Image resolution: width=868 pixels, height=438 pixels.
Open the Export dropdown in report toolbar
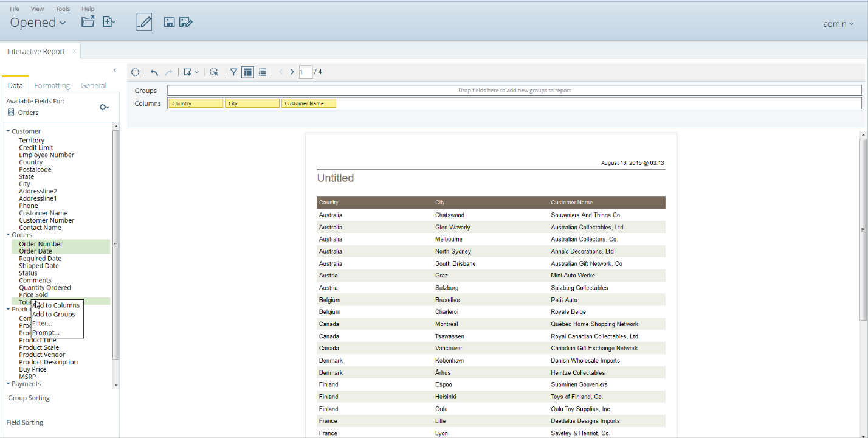(x=191, y=72)
